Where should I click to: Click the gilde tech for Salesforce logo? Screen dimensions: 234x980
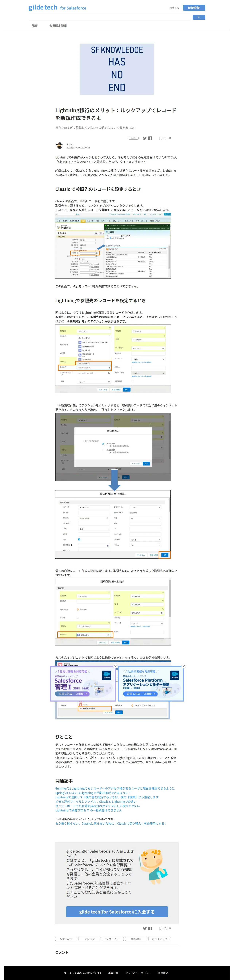57,8
